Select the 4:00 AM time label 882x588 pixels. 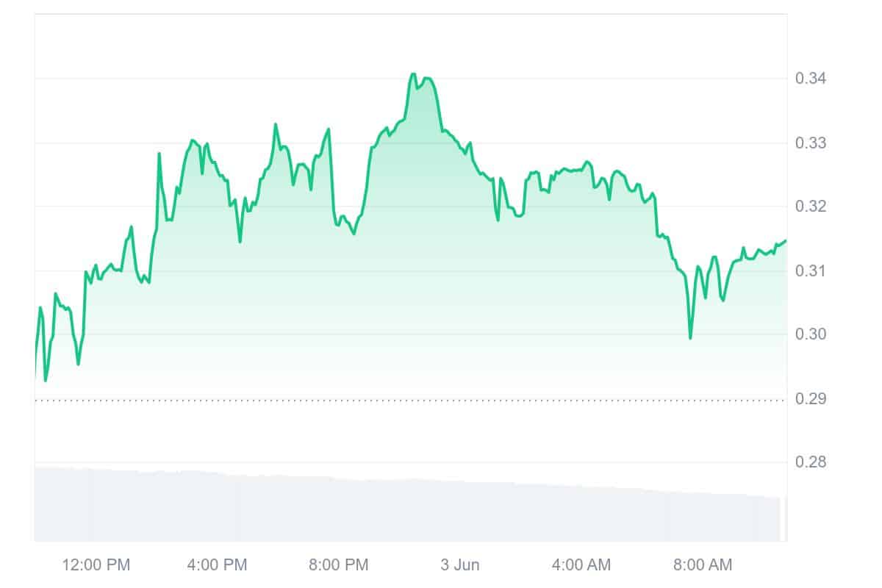pos(581,565)
